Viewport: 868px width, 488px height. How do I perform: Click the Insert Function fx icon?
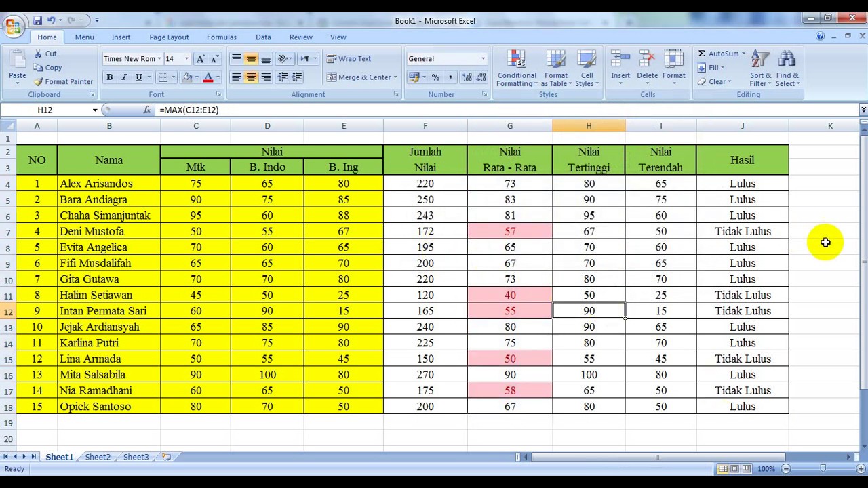point(147,110)
